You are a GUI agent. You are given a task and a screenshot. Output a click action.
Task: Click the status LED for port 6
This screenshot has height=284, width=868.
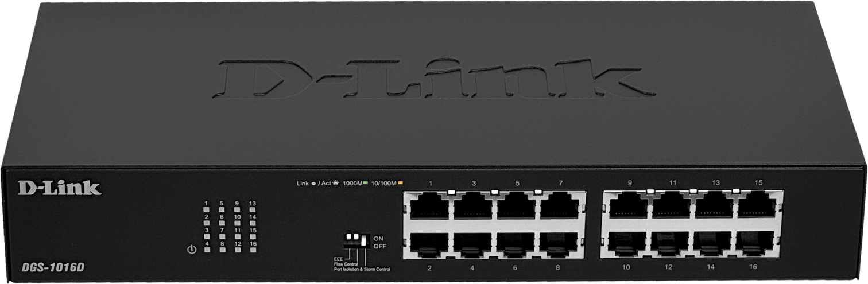222,223
